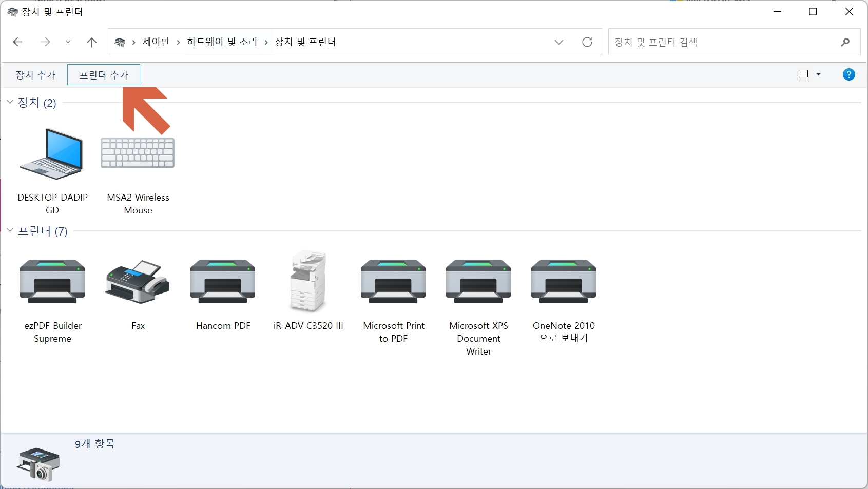Click the address bar devices icon
Viewport: 868px width, 489px height.
tap(120, 42)
